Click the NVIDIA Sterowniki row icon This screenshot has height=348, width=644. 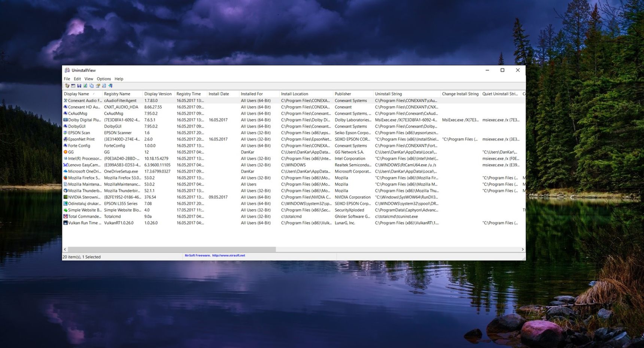[x=66, y=197]
